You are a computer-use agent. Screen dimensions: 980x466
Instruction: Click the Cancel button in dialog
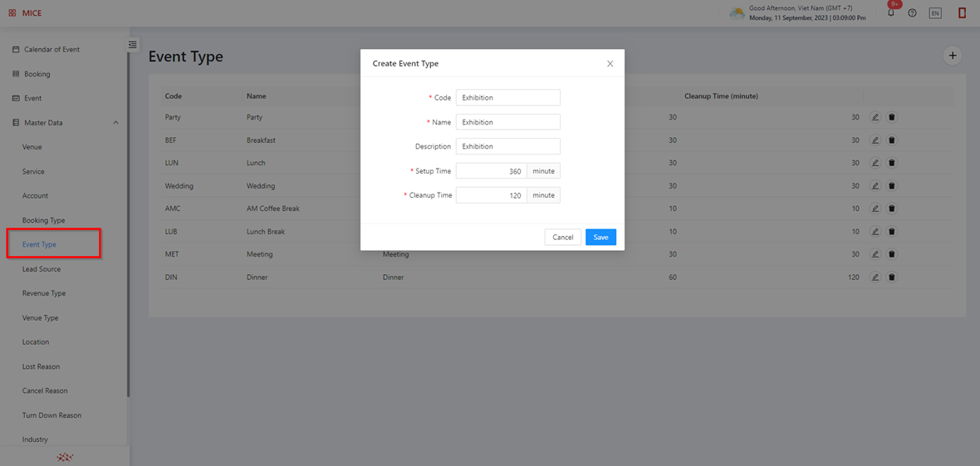[x=562, y=238]
